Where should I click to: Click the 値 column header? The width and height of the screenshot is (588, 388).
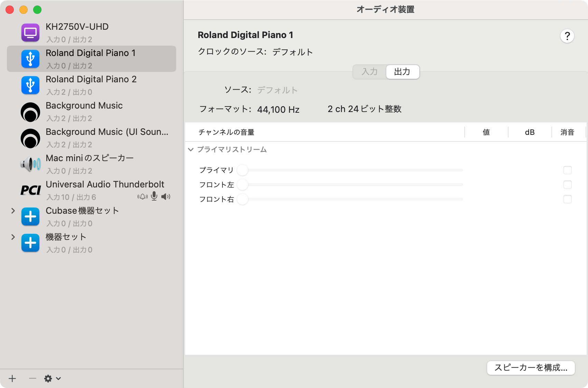point(486,132)
